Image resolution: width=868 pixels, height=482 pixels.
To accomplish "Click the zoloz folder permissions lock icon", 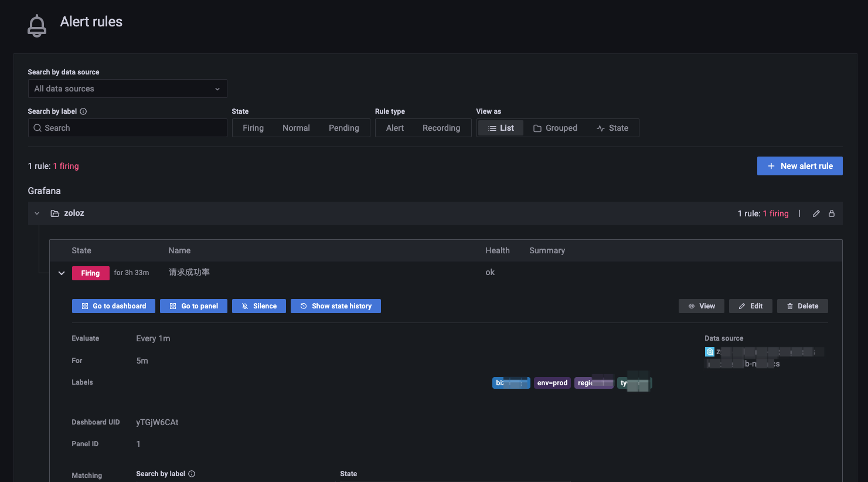I will coord(831,213).
